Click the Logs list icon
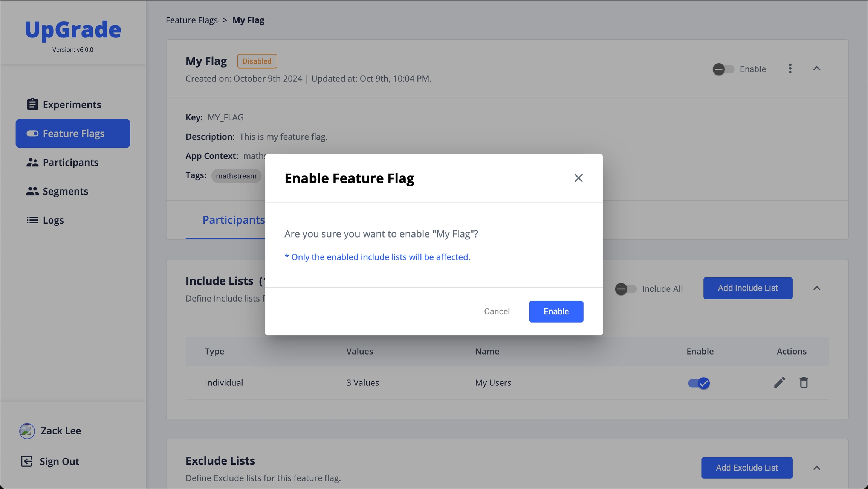 [x=32, y=220]
